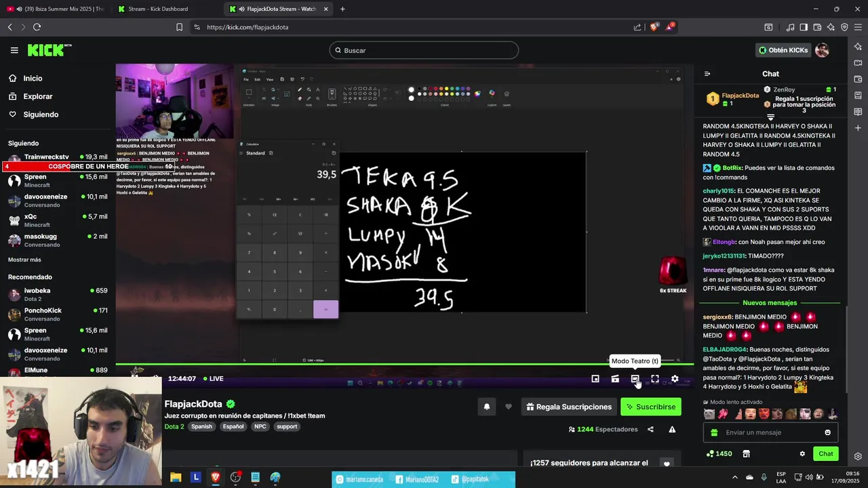Report the stream with warning icon

(x=672, y=429)
